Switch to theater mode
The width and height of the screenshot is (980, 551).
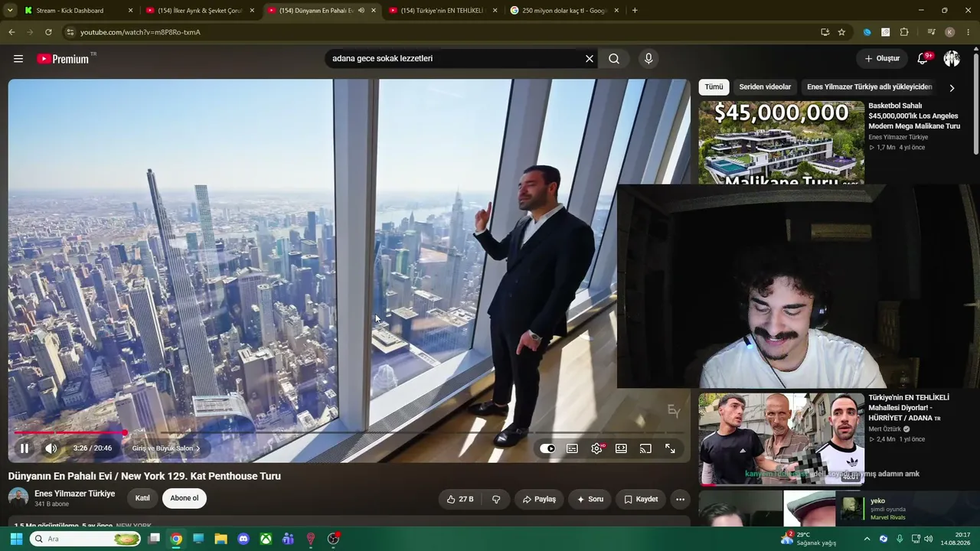[x=621, y=448]
